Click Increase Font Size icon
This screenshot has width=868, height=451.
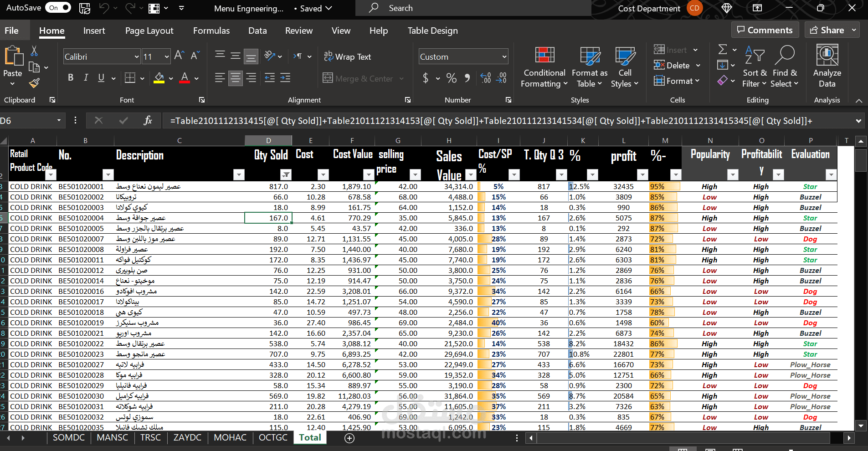179,56
